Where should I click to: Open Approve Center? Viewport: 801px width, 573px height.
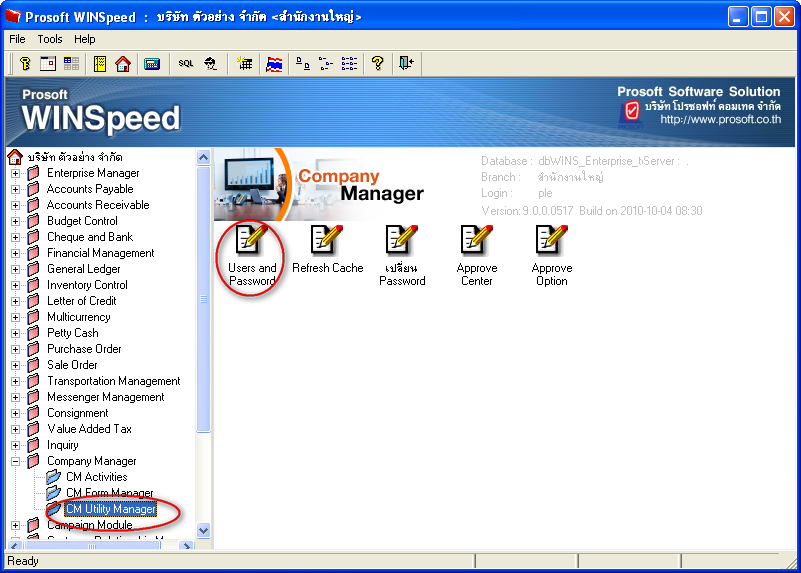477,256
